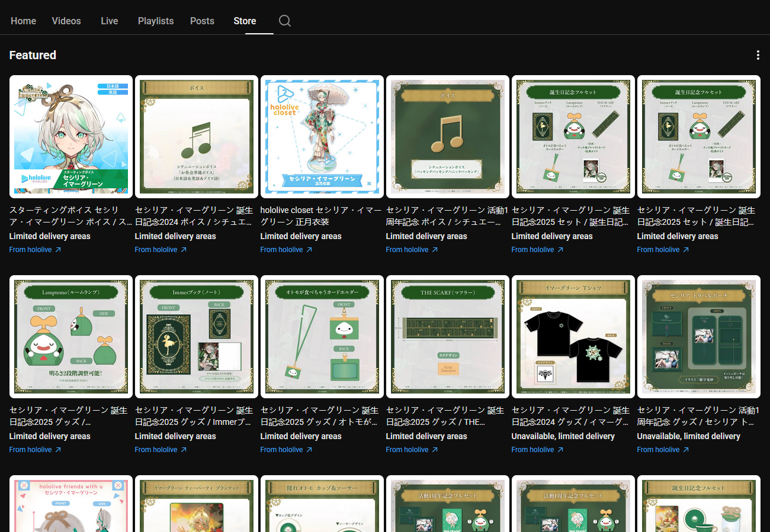Click external-link arrow under the starting voice product
This screenshot has width=770, height=532.
pos(58,250)
